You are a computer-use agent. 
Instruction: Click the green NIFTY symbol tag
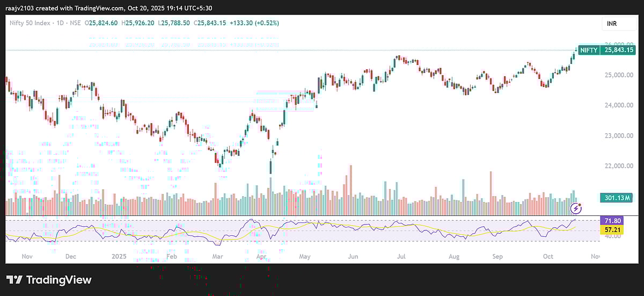point(589,50)
